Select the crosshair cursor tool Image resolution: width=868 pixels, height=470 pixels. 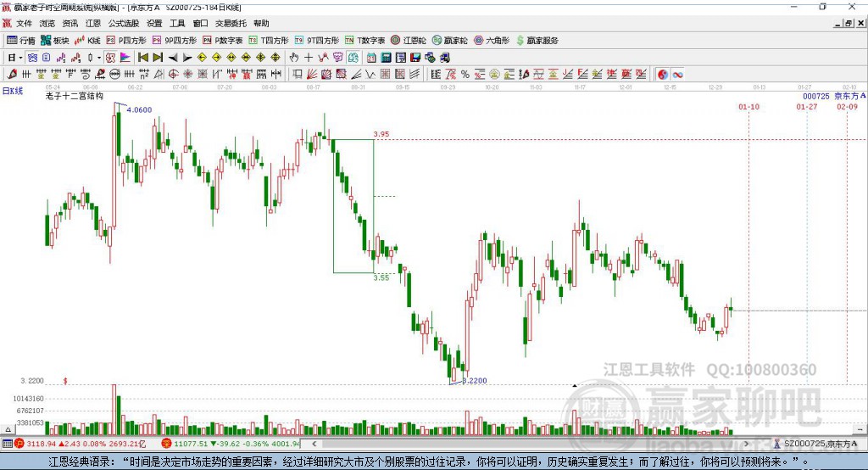(309, 58)
